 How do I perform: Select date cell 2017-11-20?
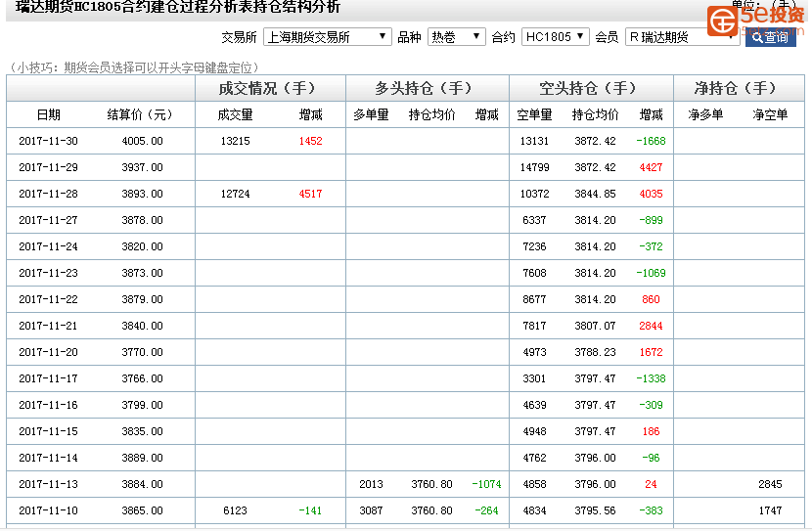48,352
